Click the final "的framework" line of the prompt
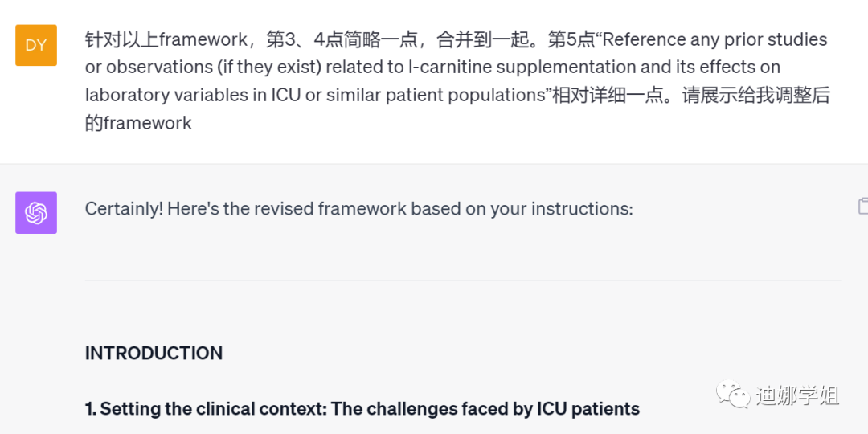The height and width of the screenshot is (434, 868). pyautogui.click(x=139, y=123)
